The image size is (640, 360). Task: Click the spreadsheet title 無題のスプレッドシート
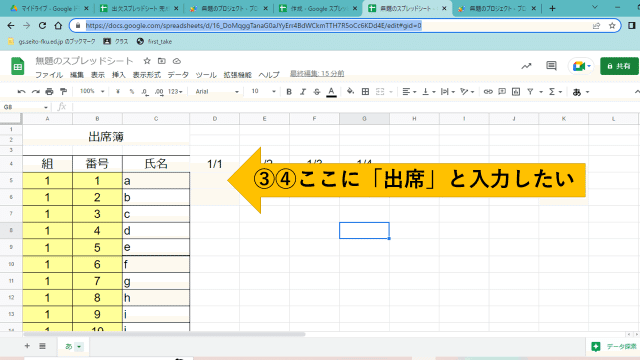(x=84, y=61)
